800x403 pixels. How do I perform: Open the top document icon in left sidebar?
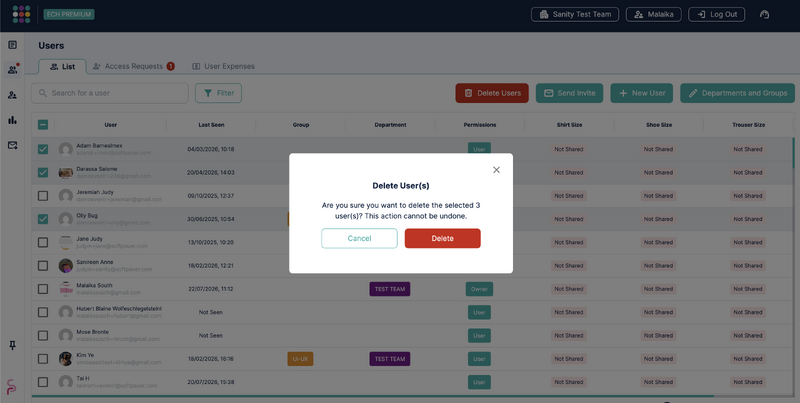(x=13, y=45)
